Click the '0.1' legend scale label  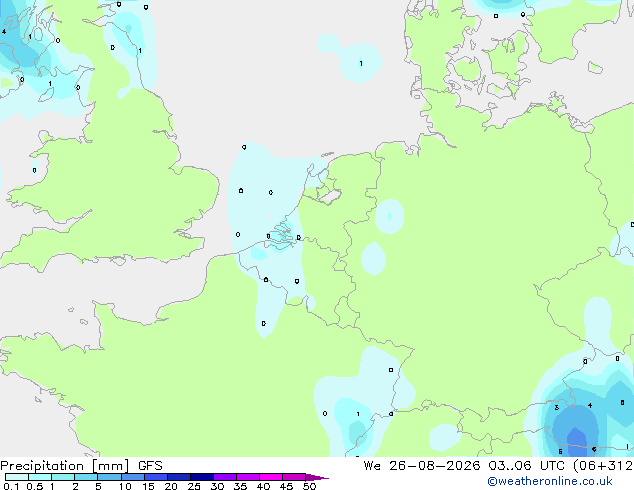tap(11, 486)
